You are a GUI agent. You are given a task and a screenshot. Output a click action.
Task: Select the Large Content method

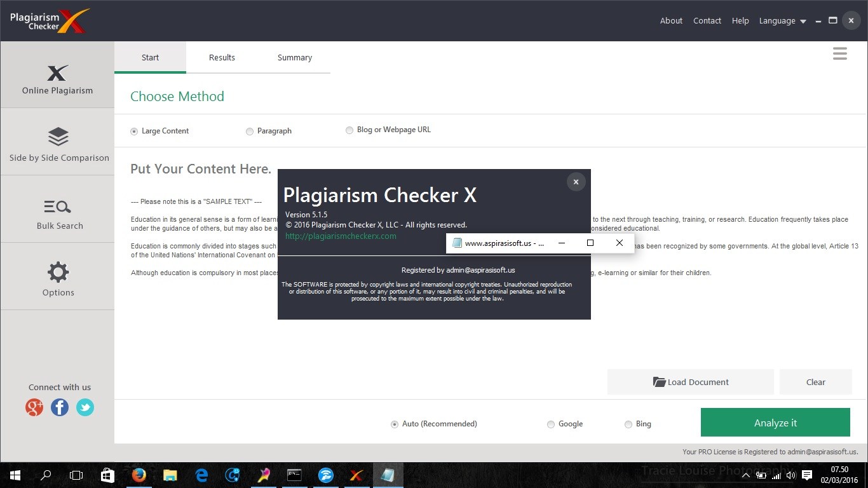point(159,131)
